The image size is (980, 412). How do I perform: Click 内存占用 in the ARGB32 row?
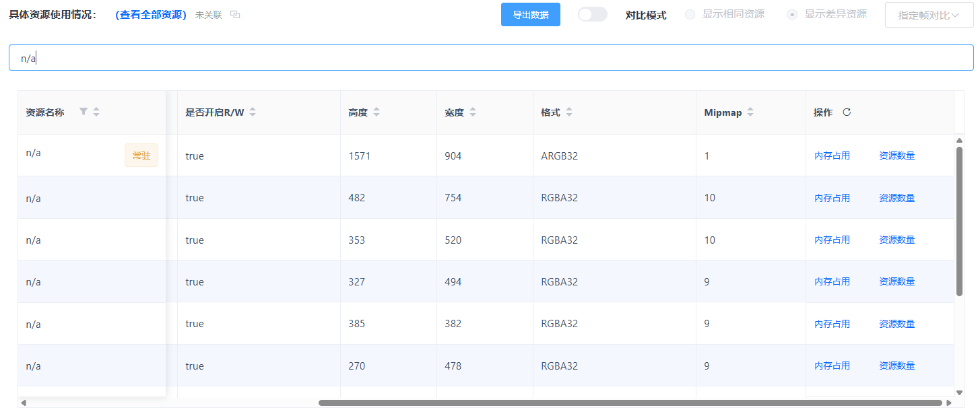click(x=832, y=156)
